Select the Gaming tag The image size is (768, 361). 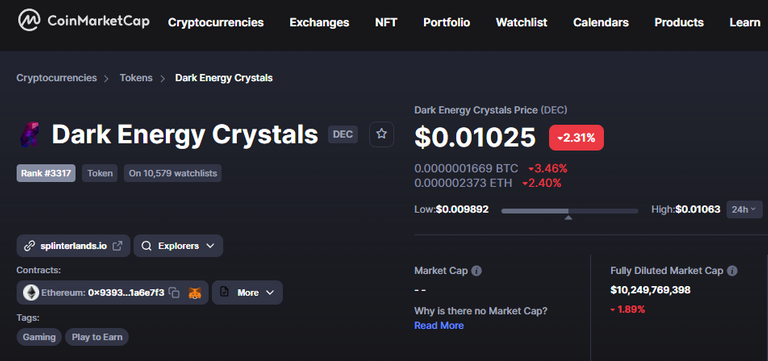click(x=39, y=337)
